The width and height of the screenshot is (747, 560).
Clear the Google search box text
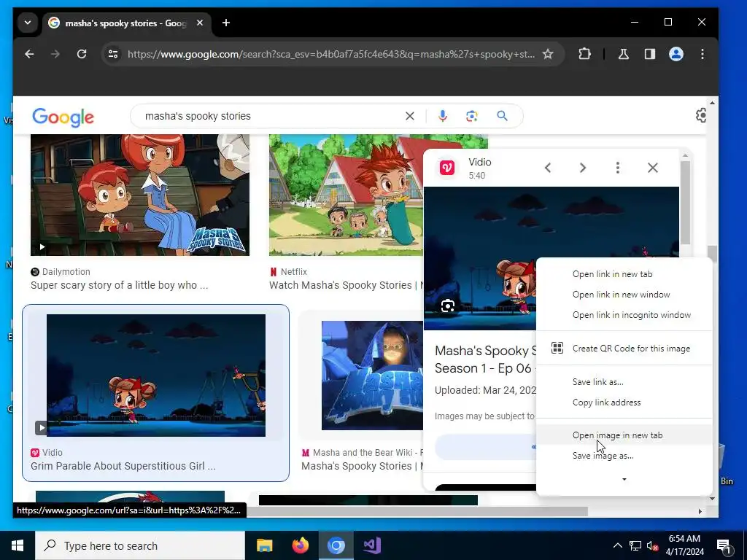[410, 116]
